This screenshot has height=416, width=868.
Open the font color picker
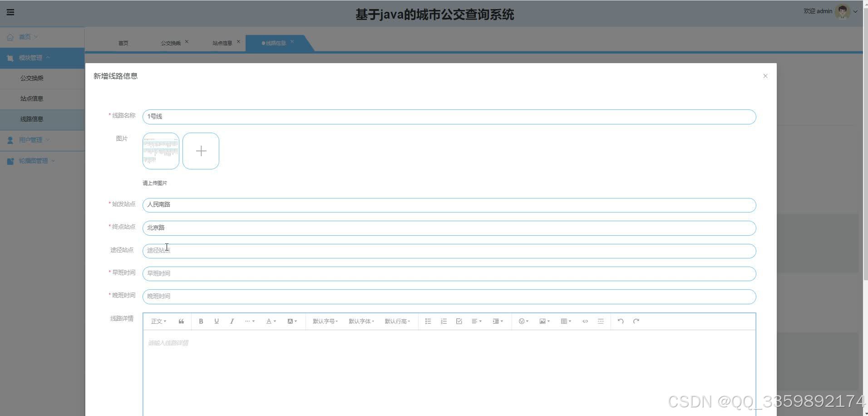271,321
